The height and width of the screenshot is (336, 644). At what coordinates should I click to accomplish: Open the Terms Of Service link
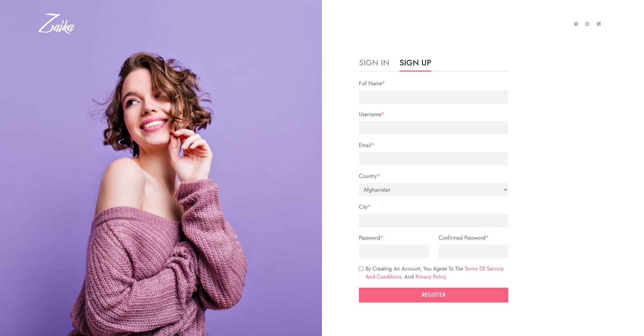484,269
